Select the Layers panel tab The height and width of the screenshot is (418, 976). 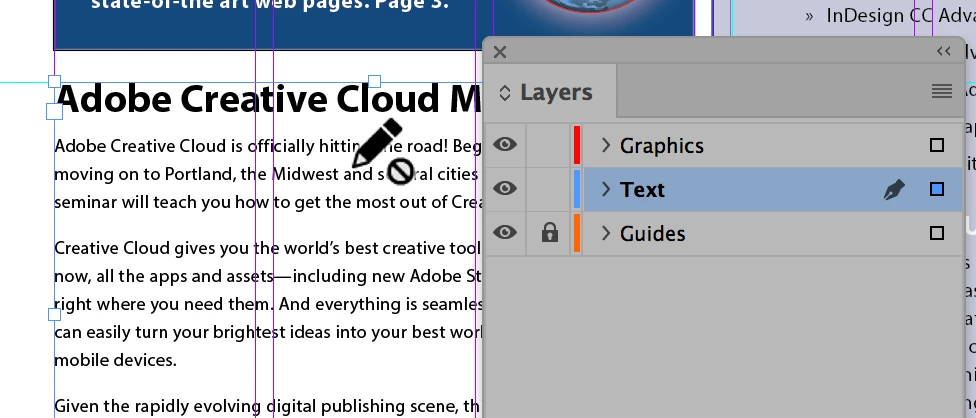pyautogui.click(x=556, y=92)
